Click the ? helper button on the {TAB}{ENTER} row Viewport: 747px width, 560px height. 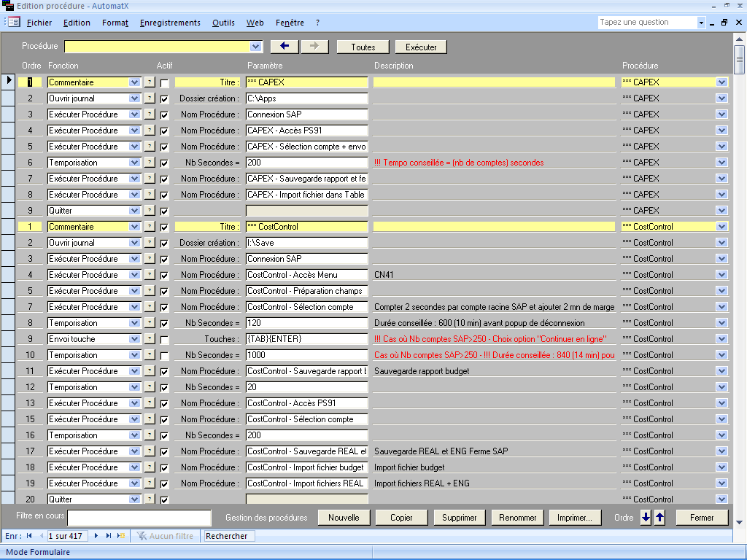click(150, 338)
